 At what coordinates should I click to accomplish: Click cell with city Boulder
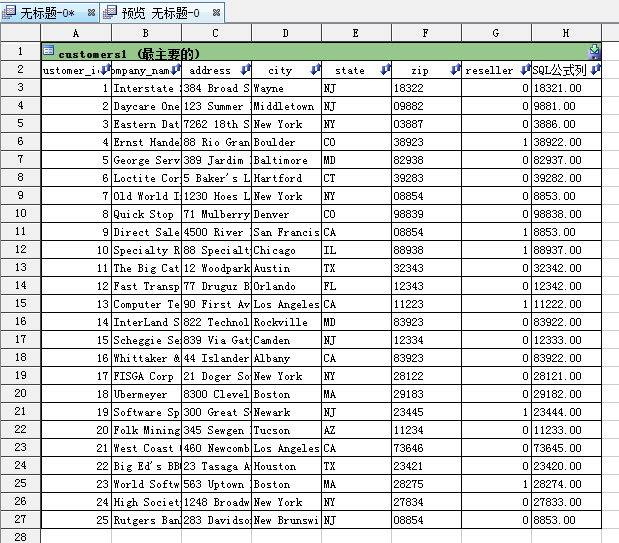[x=286, y=142]
